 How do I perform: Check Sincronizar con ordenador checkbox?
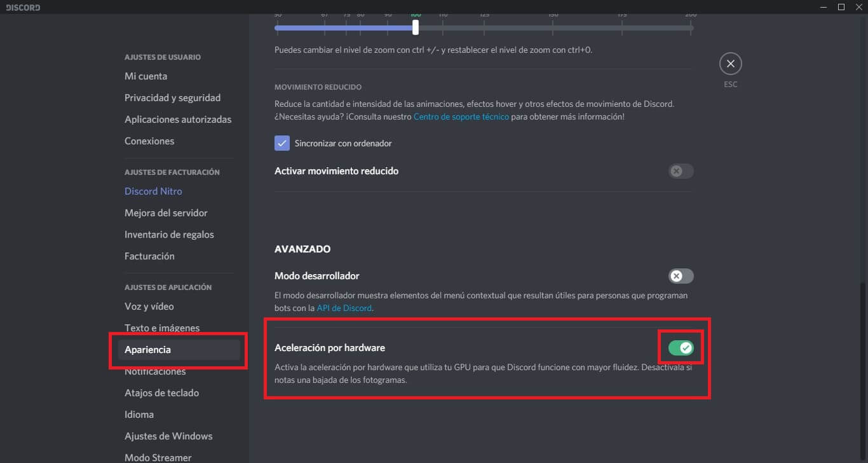tap(282, 143)
